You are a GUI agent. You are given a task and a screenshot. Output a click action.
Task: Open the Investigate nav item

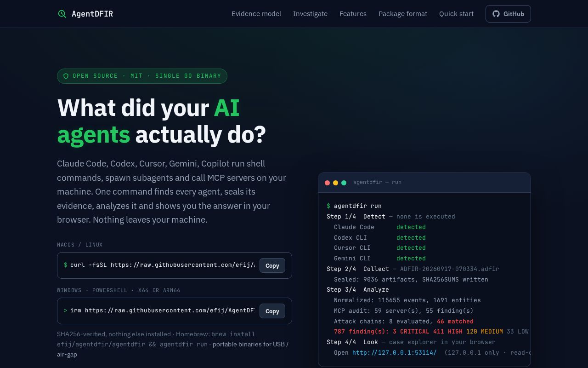[310, 14]
